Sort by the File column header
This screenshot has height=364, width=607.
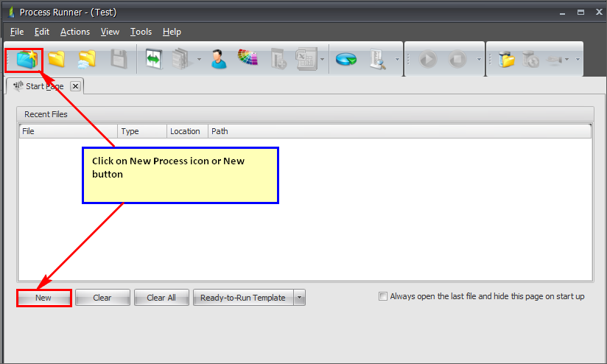(68, 131)
